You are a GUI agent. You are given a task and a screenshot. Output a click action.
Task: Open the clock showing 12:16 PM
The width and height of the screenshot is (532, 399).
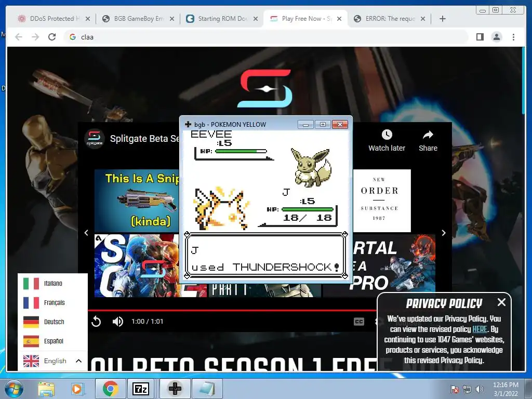click(x=506, y=389)
